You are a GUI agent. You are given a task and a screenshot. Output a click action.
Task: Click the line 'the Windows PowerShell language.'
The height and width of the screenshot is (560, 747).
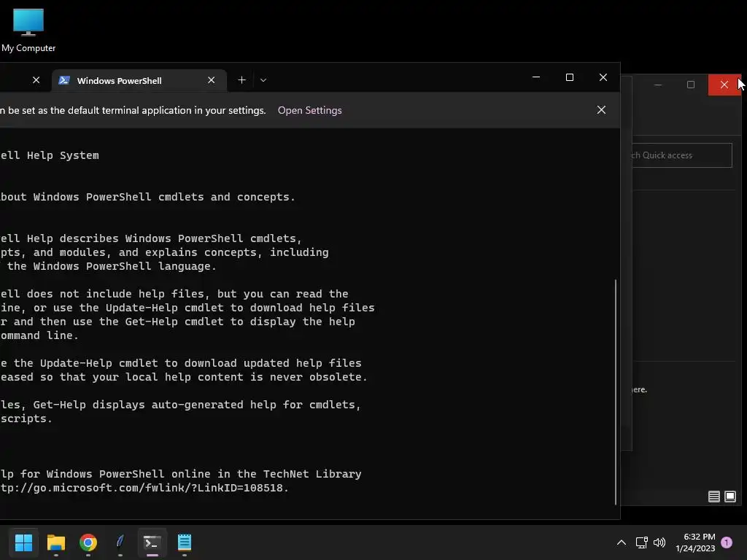point(112,266)
